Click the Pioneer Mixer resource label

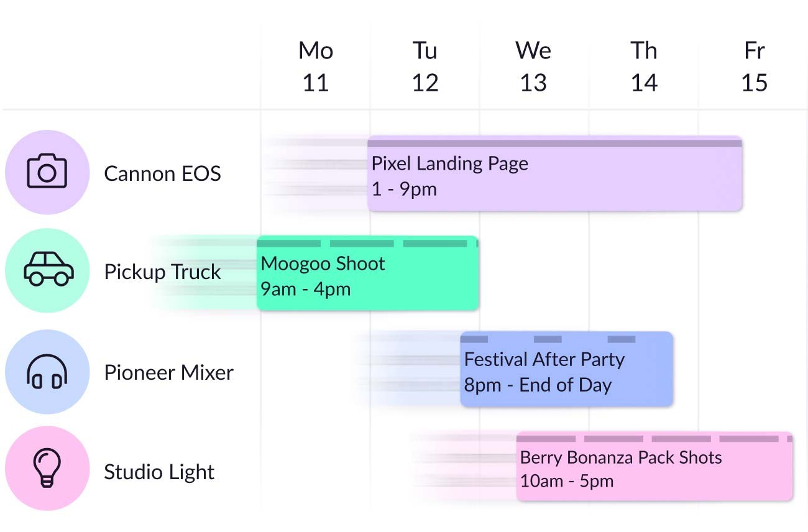click(168, 372)
